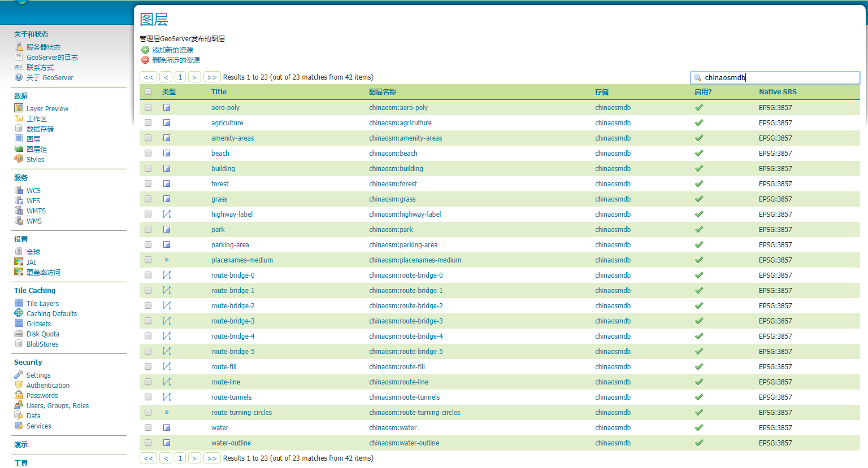Go to first page using top << button

pos(149,77)
